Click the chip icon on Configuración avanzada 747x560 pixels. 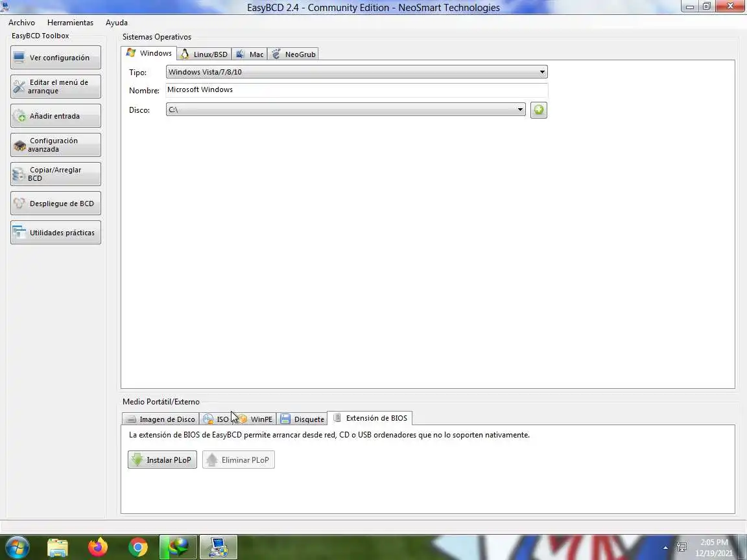[19, 145]
